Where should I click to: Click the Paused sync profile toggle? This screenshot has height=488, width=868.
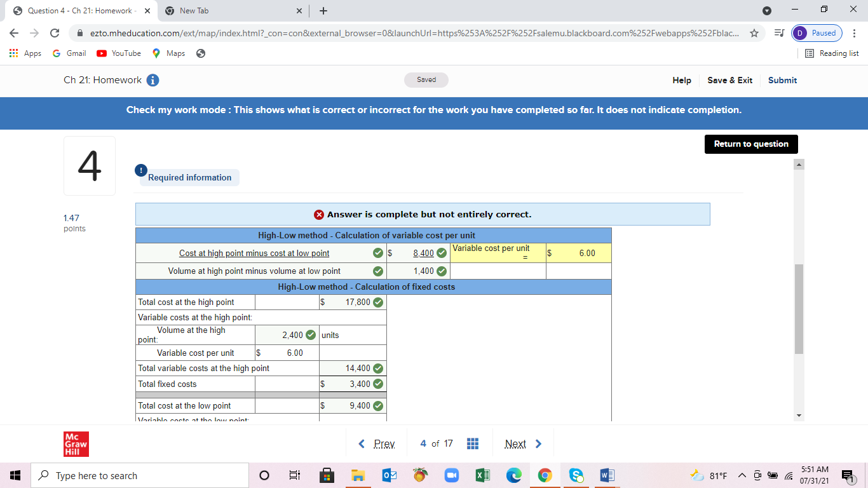tap(816, 32)
